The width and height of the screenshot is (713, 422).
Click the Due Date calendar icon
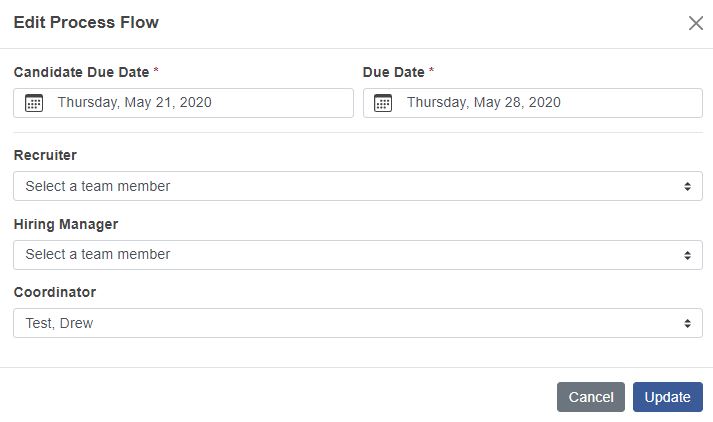click(383, 102)
